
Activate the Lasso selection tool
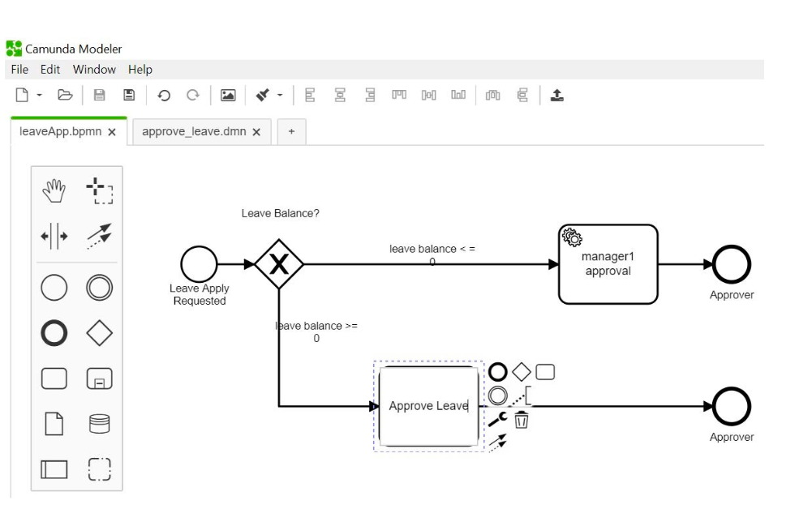pyautogui.click(x=100, y=191)
